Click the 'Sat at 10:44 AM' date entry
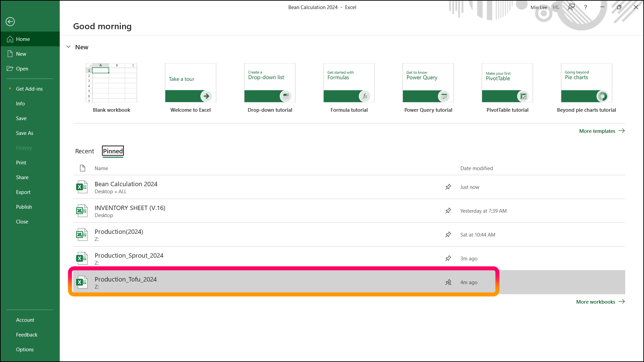This screenshot has height=362, width=644. (x=478, y=235)
